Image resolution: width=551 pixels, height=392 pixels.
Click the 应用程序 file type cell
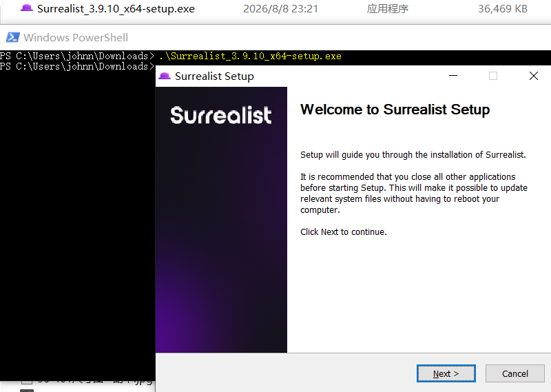(x=387, y=9)
